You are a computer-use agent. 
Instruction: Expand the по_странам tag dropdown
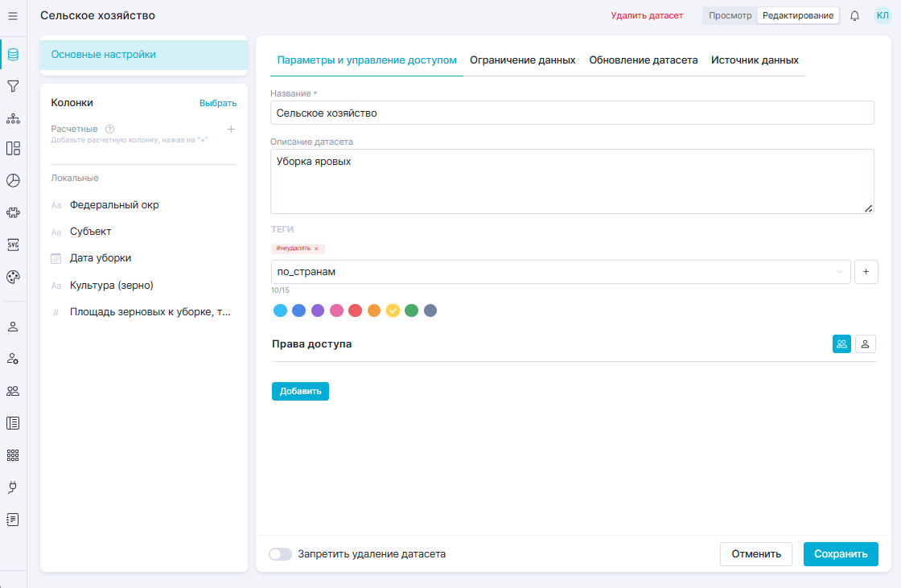840,272
